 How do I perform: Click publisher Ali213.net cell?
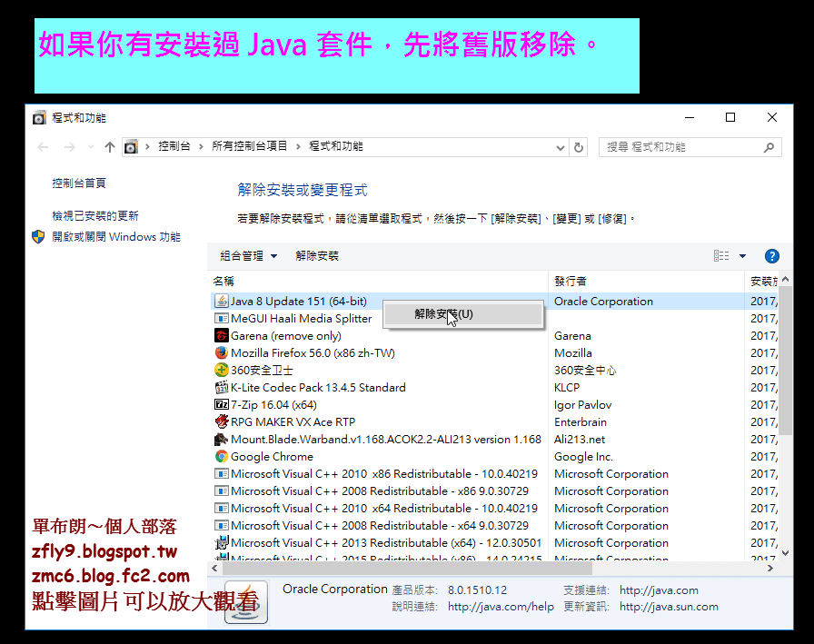580,440
